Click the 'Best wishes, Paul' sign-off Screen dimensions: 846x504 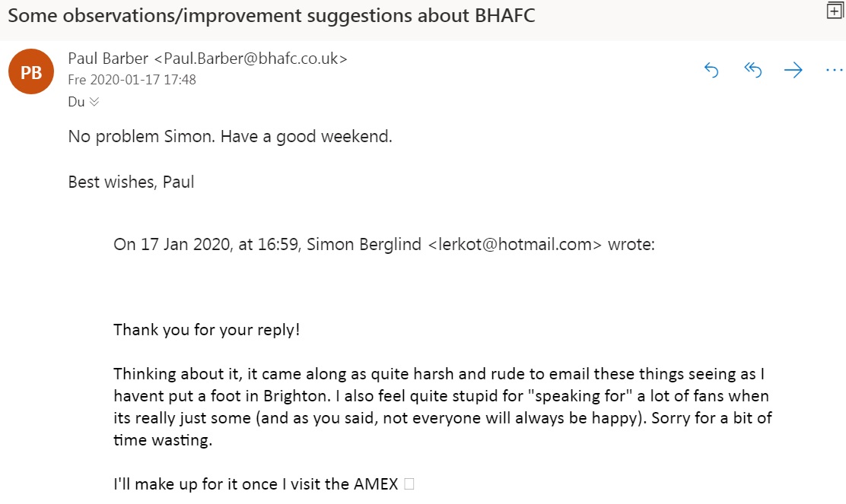[x=131, y=182]
